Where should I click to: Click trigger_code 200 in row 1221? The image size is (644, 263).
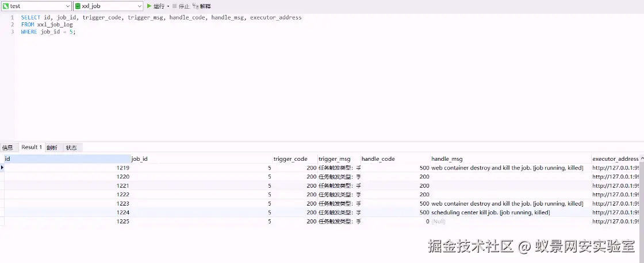point(295,186)
